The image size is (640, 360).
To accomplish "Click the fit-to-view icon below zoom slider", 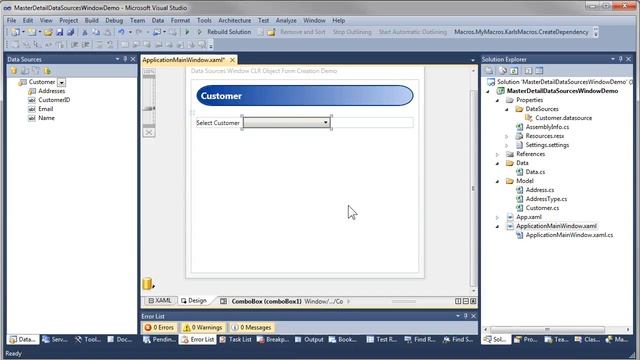I will click(x=149, y=132).
